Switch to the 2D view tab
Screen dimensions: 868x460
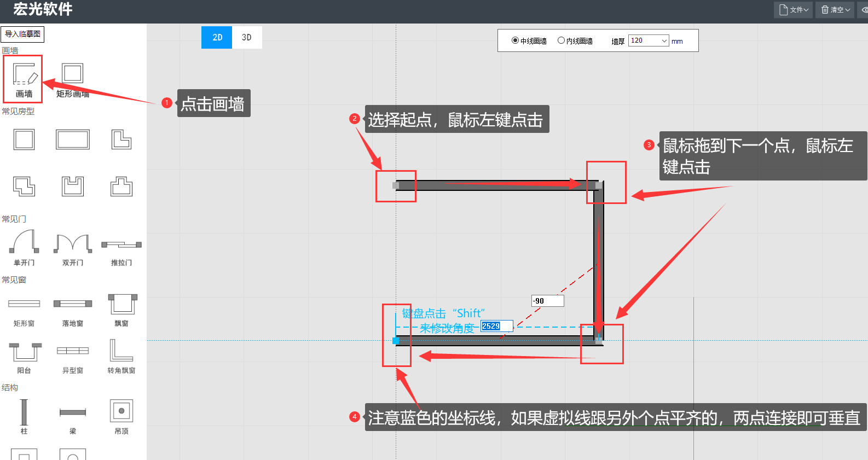[217, 37]
